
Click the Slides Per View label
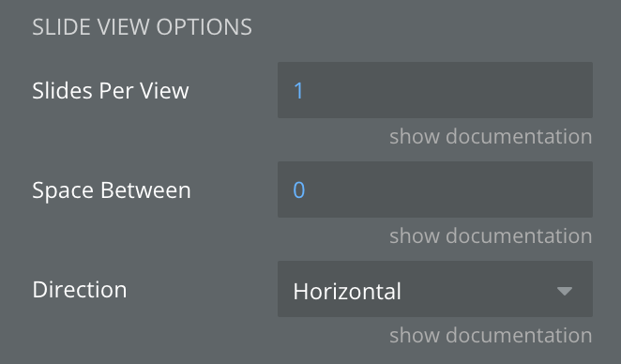point(111,91)
